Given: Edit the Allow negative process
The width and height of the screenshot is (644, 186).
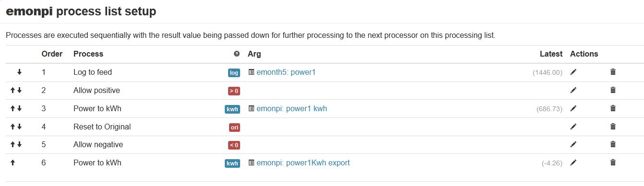Looking at the screenshot, I should (x=573, y=144).
